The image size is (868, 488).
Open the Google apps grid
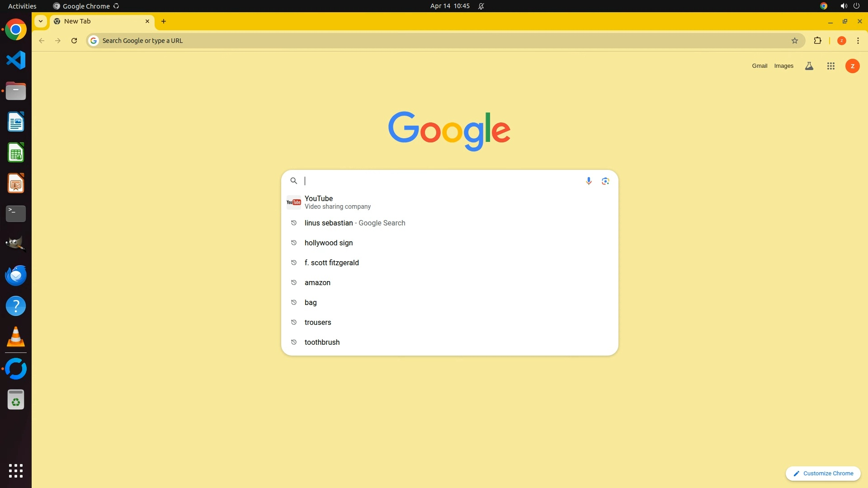[830, 66]
